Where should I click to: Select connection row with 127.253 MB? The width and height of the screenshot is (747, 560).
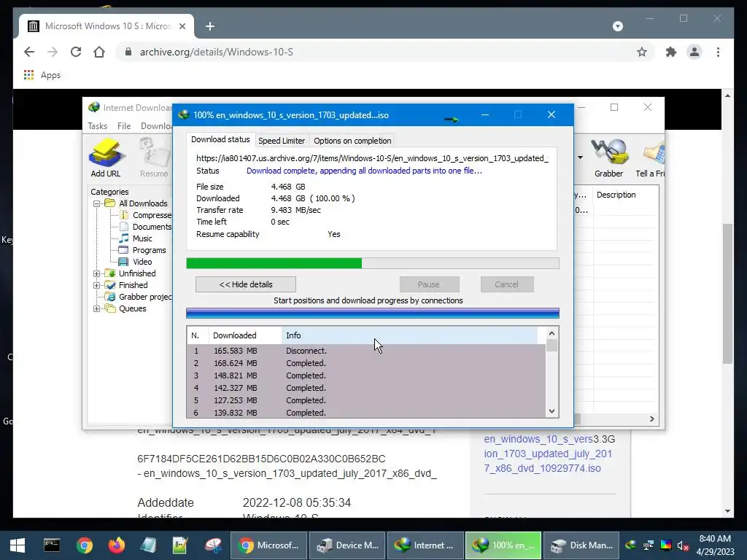366,400
